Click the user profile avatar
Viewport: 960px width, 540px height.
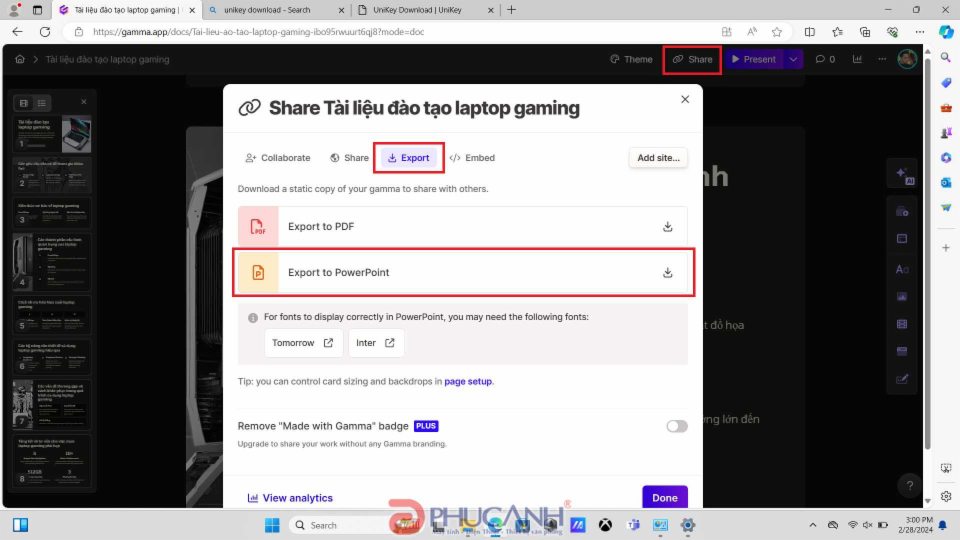907,59
